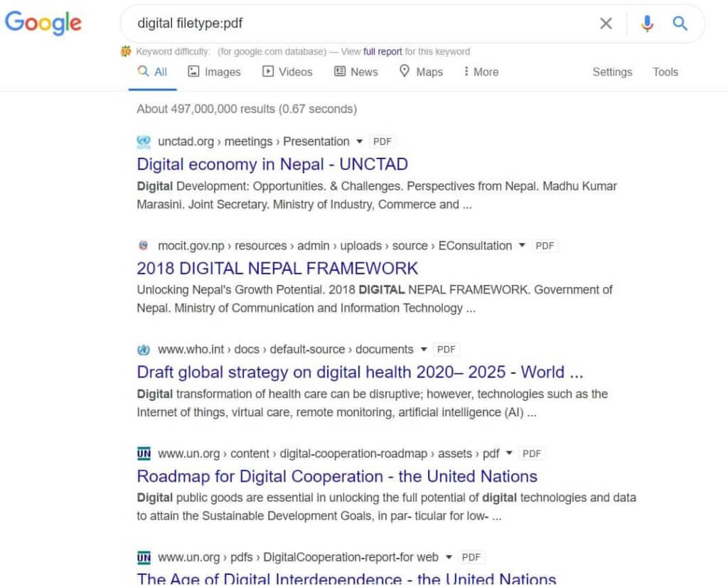Open Roadmap for Digital Cooperation result
This screenshot has width=728, height=587.
pyautogui.click(x=337, y=476)
